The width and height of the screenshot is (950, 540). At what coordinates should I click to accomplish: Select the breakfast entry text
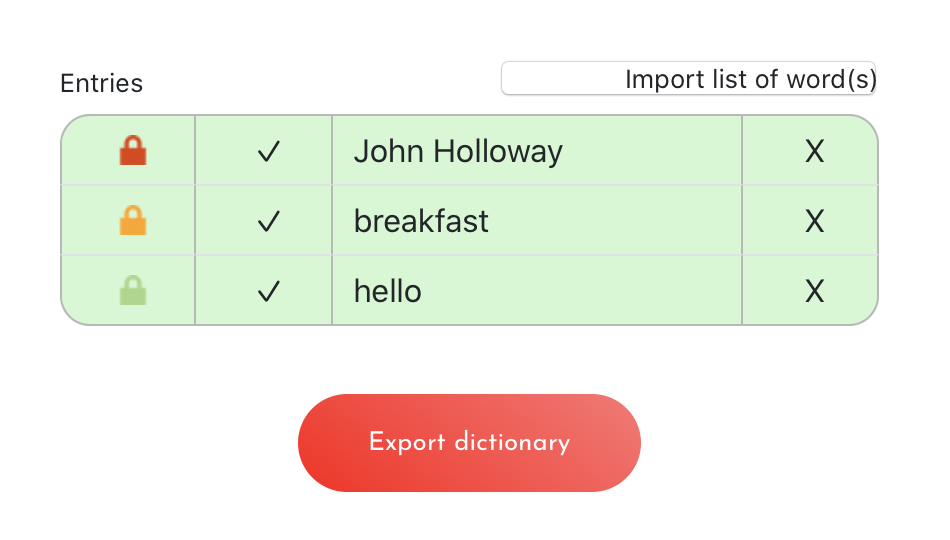pyautogui.click(x=421, y=221)
